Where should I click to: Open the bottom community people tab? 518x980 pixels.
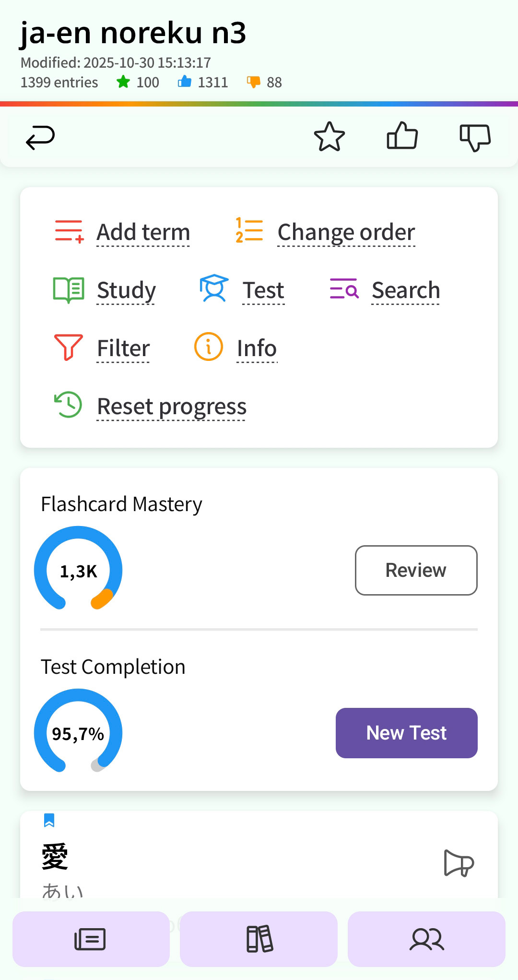click(426, 939)
